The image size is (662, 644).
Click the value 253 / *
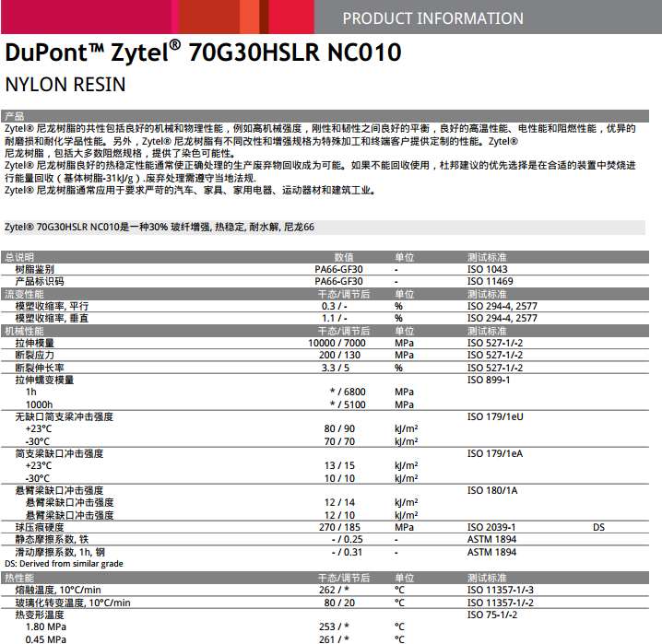(334, 626)
